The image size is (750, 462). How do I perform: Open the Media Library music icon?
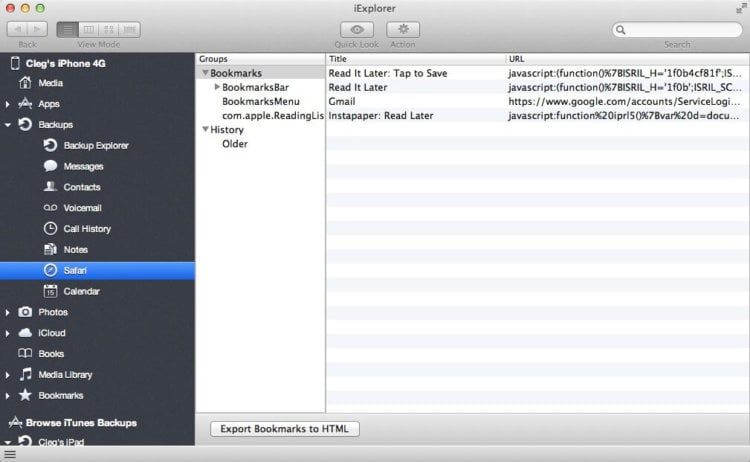tap(25, 374)
